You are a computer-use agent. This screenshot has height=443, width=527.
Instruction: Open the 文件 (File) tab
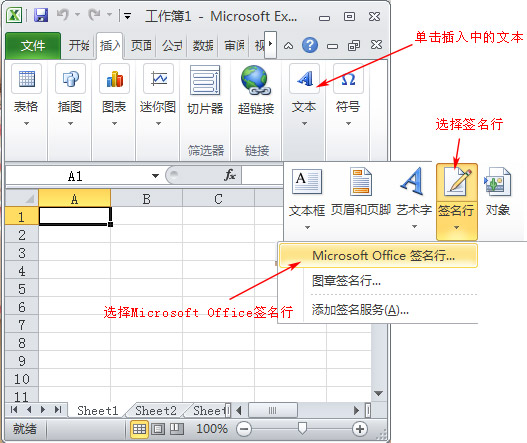tap(33, 45)
